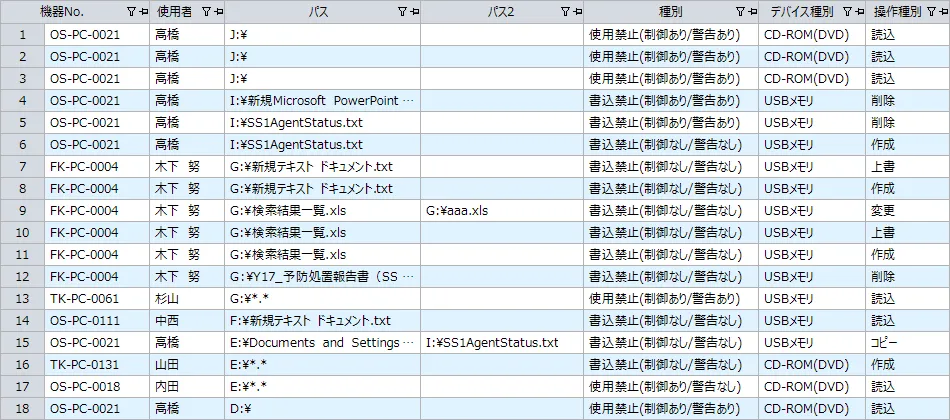
Task: Pin the 種別 column
Action: point(751,12)
